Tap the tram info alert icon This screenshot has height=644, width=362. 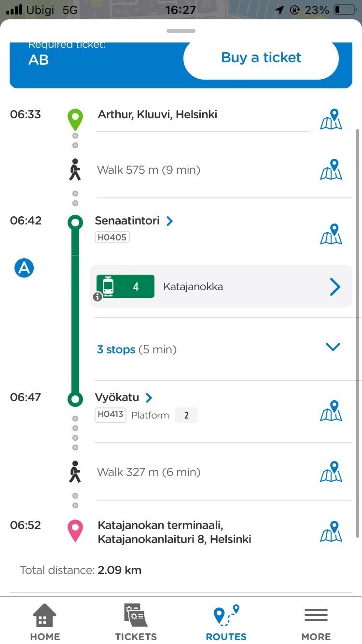click(x=97, y=297)
